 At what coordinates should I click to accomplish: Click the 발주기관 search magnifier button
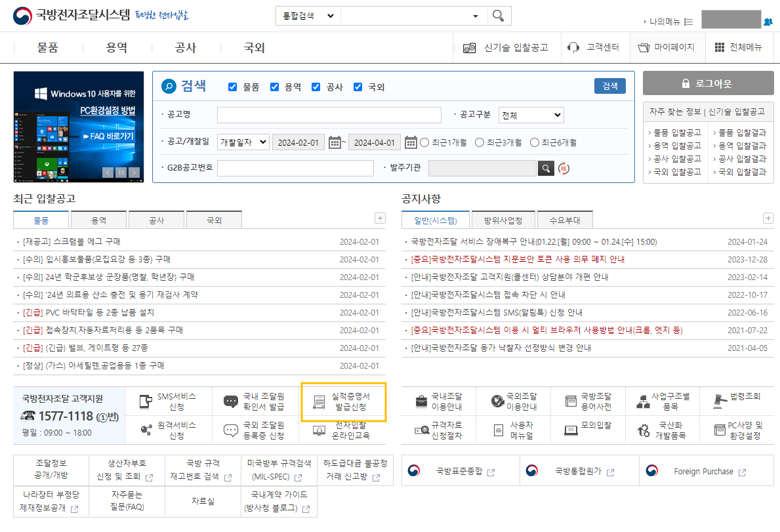point(546,169)
